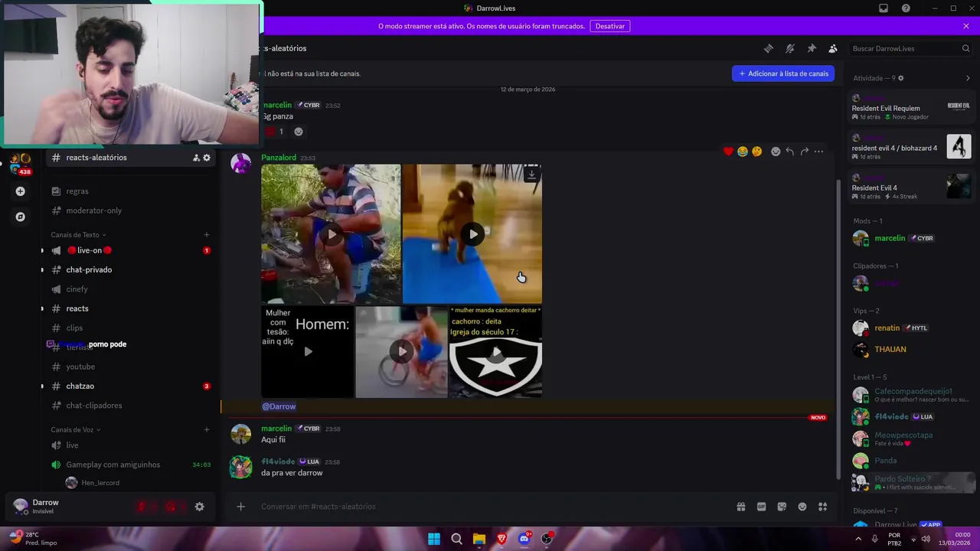Disable streamer mode with Desativar button

[610, 26]
